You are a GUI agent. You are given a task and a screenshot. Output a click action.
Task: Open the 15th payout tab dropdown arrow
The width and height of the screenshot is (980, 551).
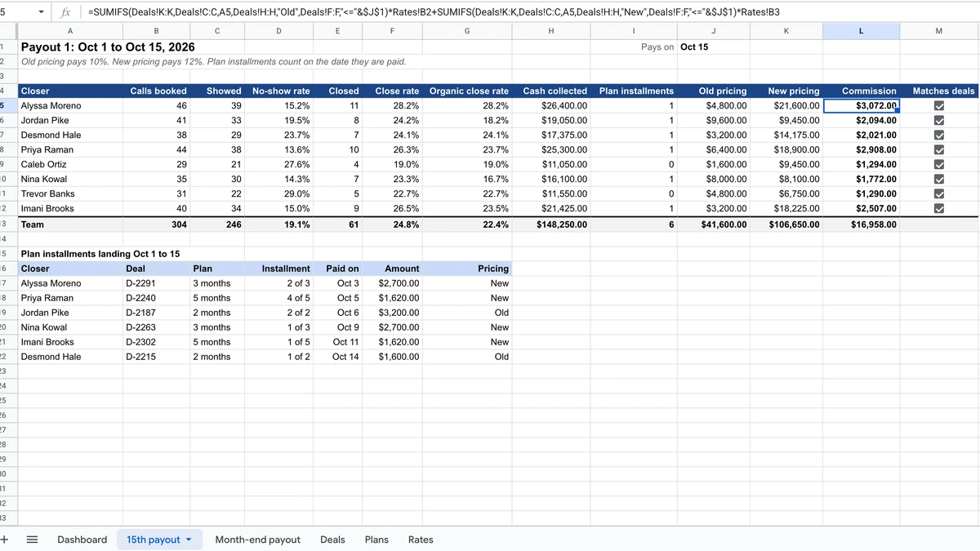189,540
